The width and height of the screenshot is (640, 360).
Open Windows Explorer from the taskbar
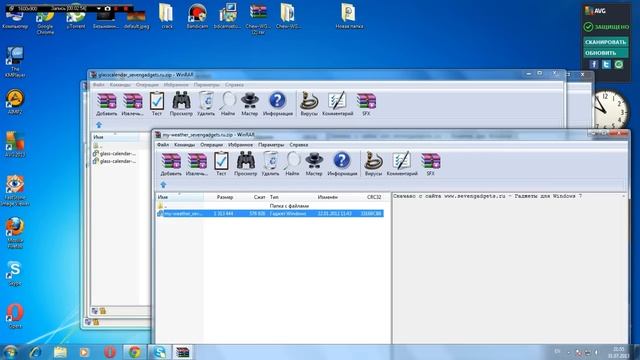coord(60,352)
